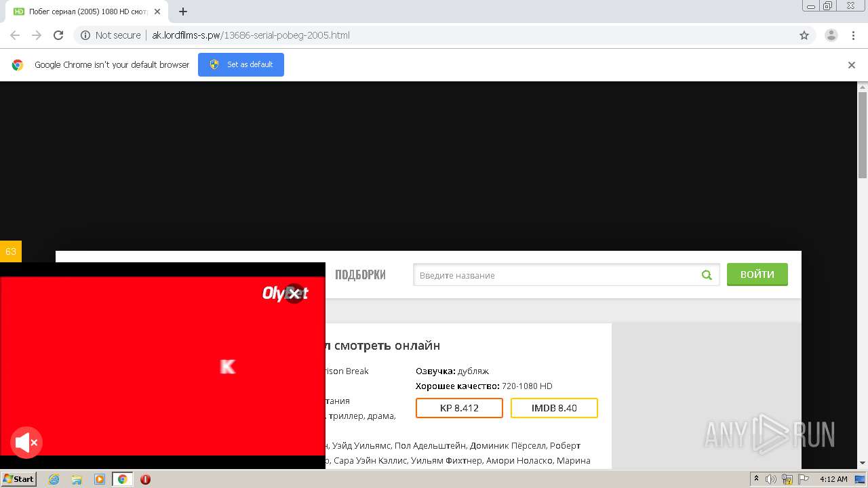Click the Show desktop tray button
The width and height of the screenshot is (868, 488).
click(861, 479)
